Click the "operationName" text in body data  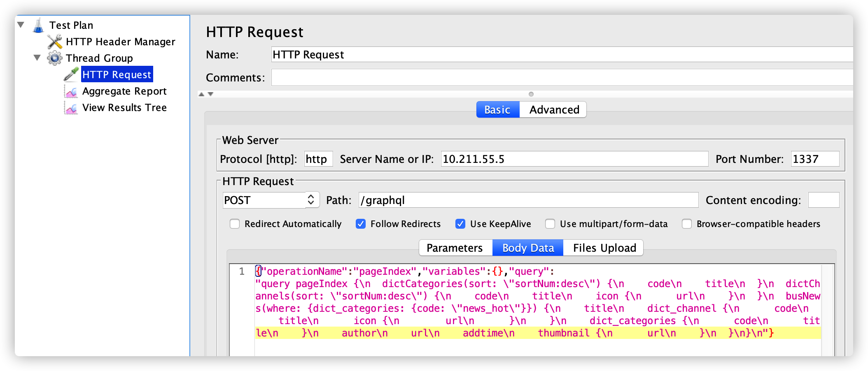tap(305, 271)
